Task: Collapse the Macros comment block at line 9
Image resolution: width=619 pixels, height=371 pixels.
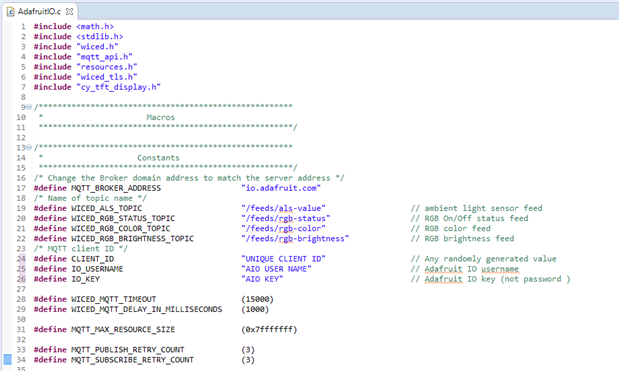Action: point(29,107)
